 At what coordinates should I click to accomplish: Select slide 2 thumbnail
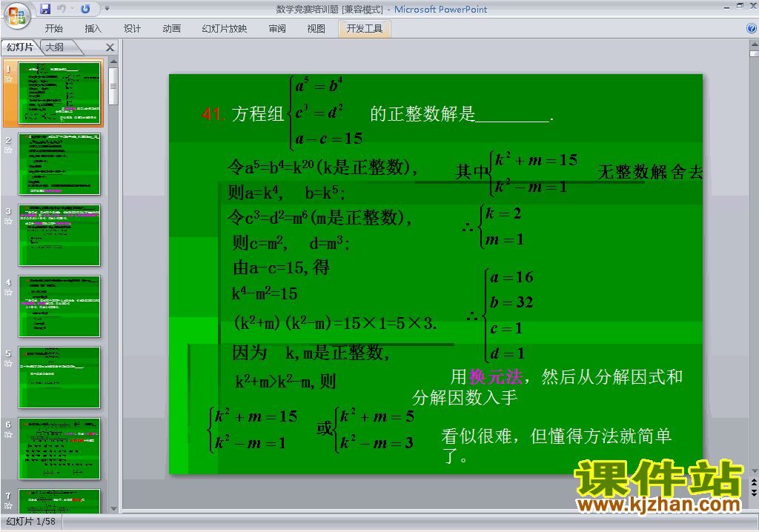pos(59,164)
